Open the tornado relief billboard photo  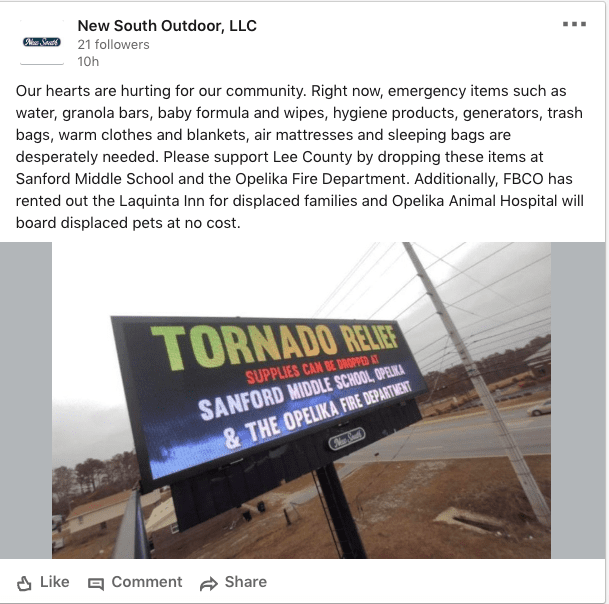click(x=301, y=400)
